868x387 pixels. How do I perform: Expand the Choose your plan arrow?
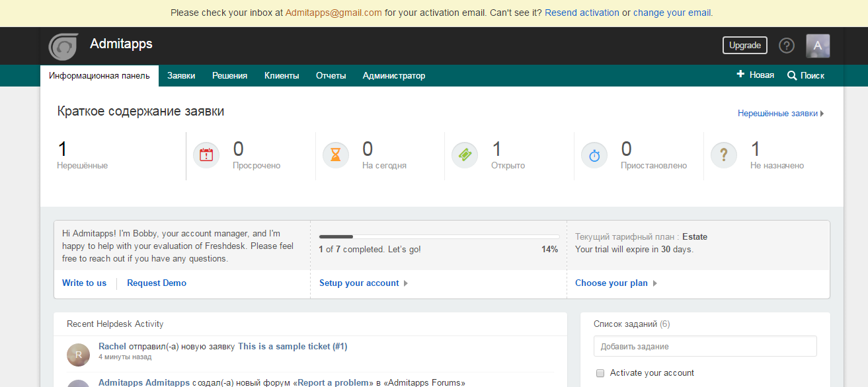coord(654,283)
